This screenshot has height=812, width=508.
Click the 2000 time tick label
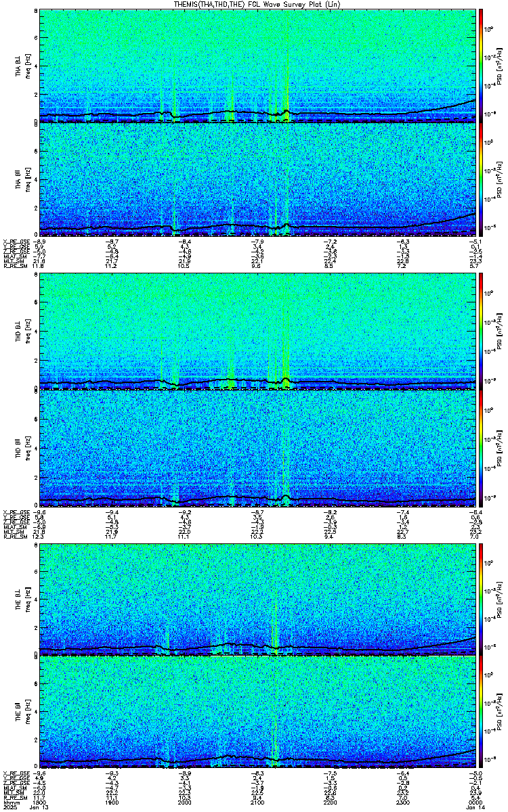click(185, 803)
